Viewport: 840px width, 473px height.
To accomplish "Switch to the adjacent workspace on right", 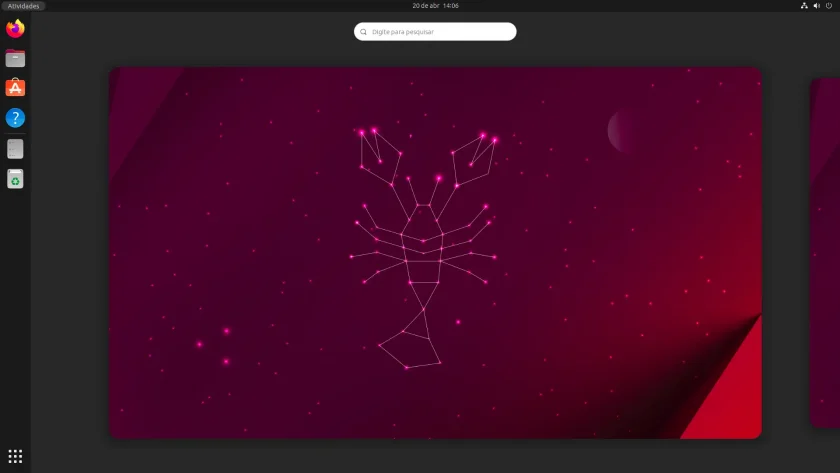I will pyautogui.click(x=825, y=253).
